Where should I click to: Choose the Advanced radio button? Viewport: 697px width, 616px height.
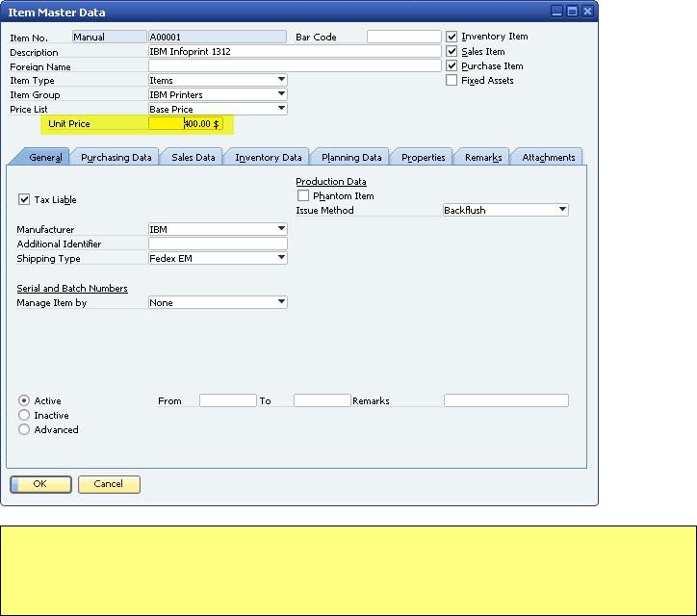point(24,429)
